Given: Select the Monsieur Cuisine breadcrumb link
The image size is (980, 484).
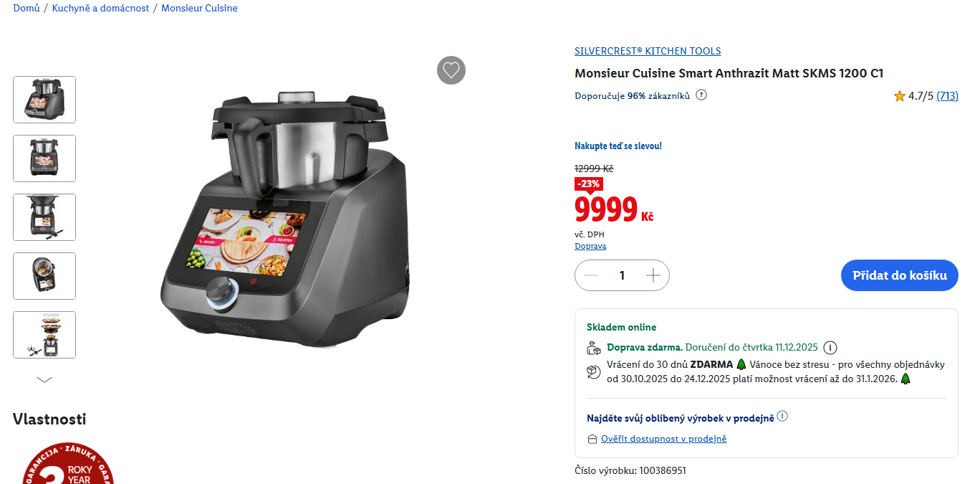Looking at the screenshot, I should tap(199, 8).
